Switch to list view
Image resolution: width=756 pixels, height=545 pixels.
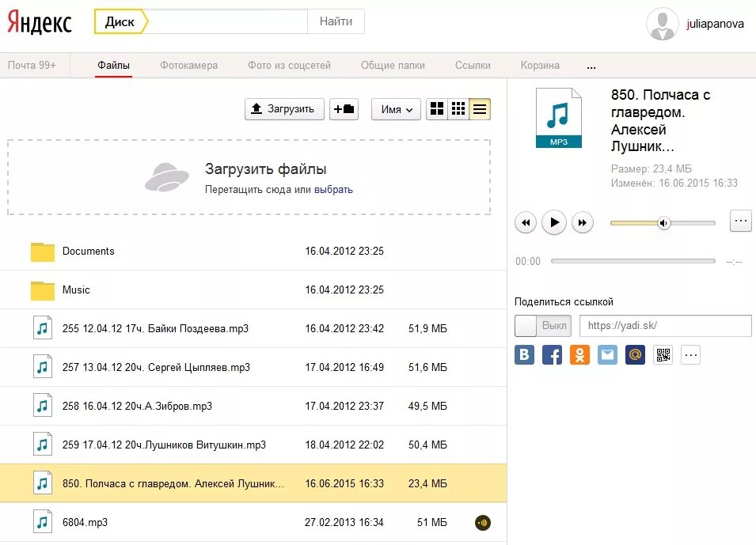click(480, 109)
